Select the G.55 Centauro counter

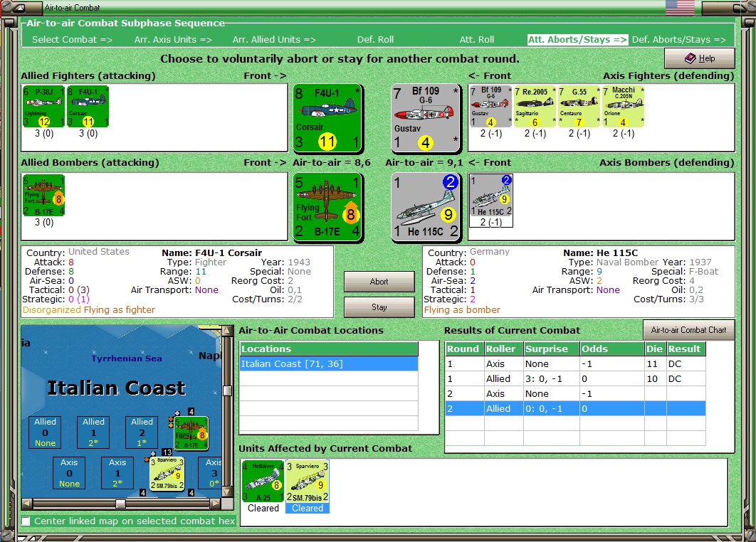(579, 107)
